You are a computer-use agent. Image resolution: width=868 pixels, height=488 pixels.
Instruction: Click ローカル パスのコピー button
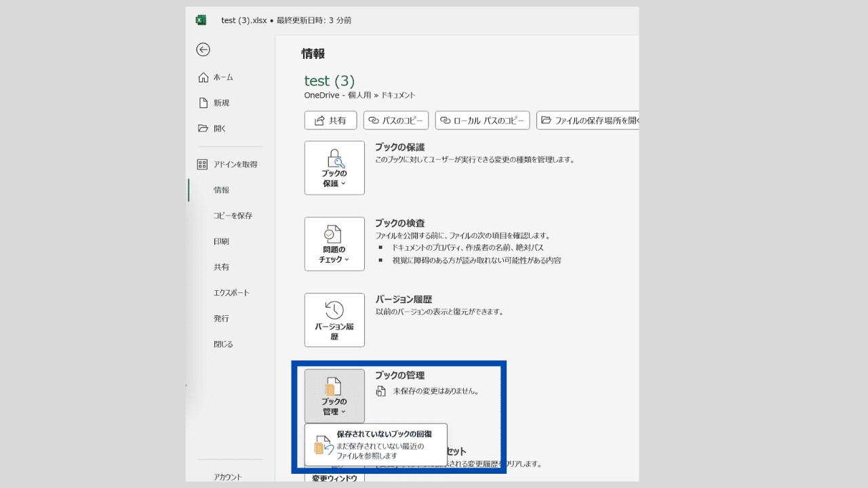pos(482,121)
